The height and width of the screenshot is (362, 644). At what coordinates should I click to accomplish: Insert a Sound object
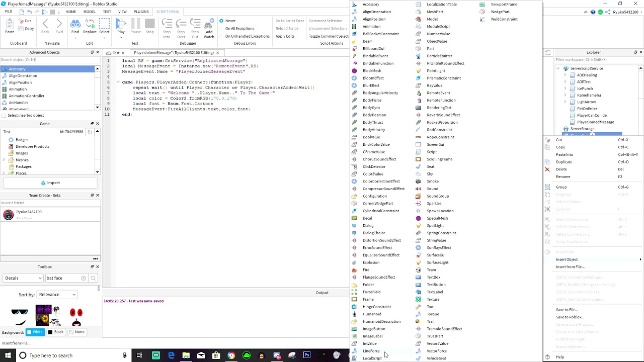(x=432, y=189)
